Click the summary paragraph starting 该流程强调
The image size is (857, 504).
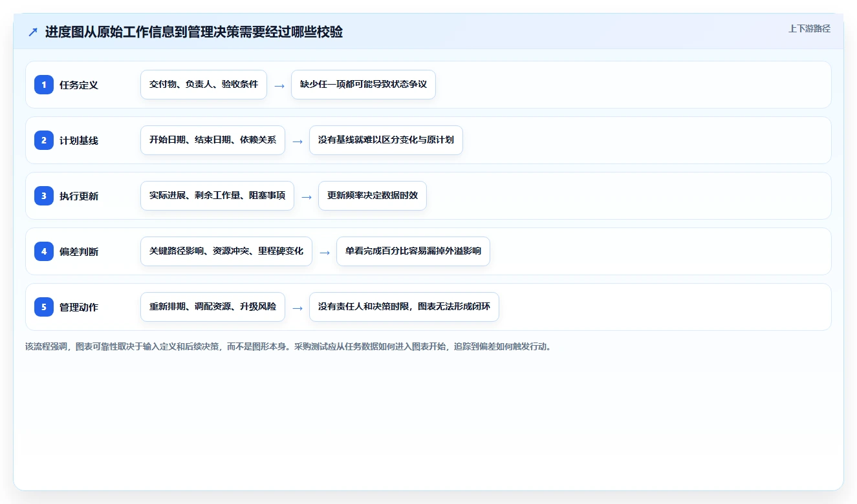pyautogui.click(x=289, y=346)
